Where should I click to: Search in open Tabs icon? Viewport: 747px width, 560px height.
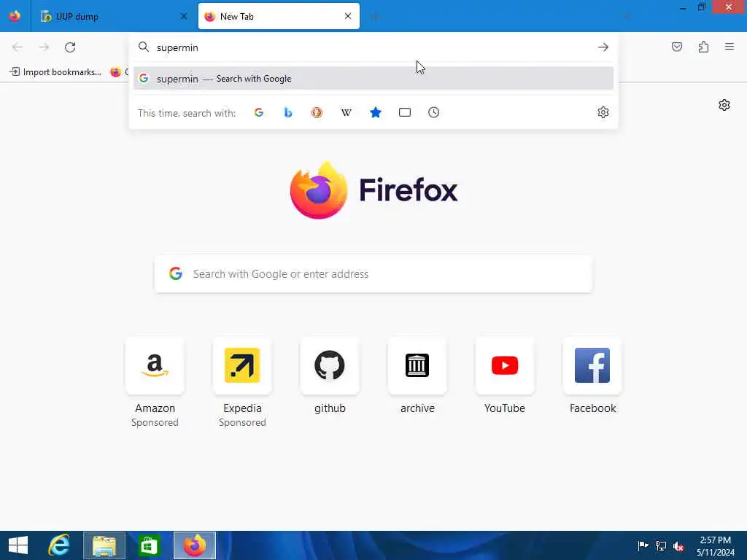pos(404,112)
